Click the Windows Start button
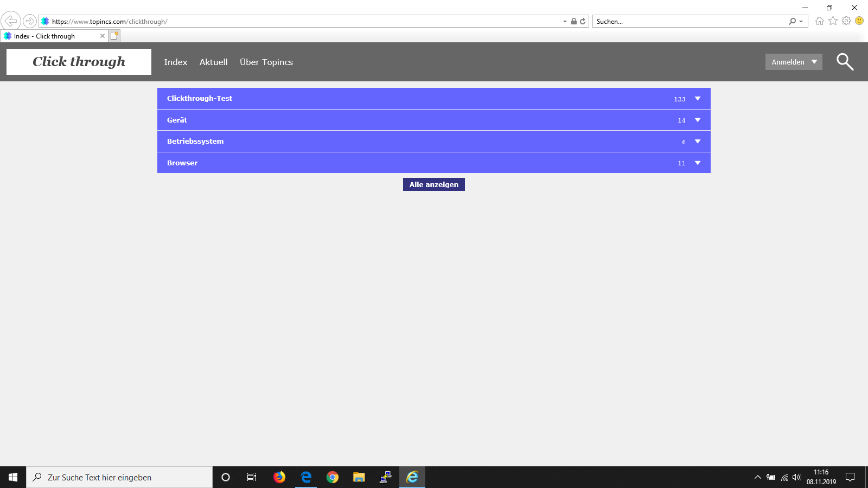Image resolution: width=868 pixels, height=488 pixels. 13,477
